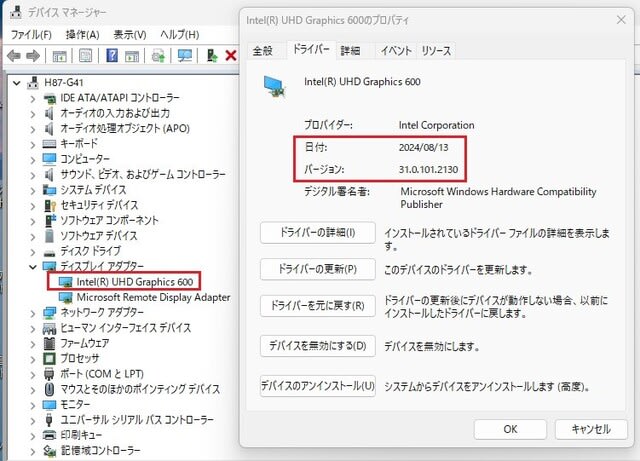
Task: Click the display adapter icon in properties dialog
Action: (x=275, y=87)
